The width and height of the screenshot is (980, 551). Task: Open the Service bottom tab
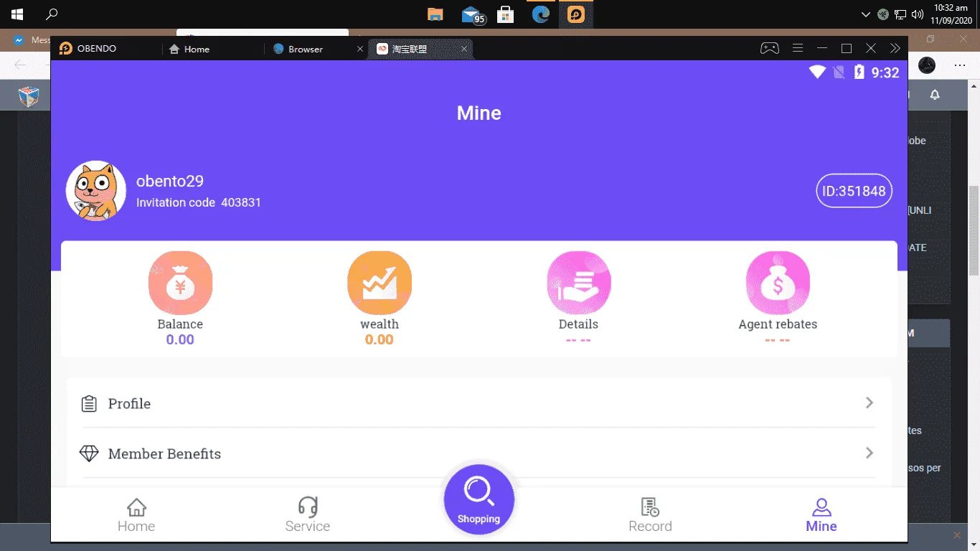pyautogui.click(x=308, y=516)
